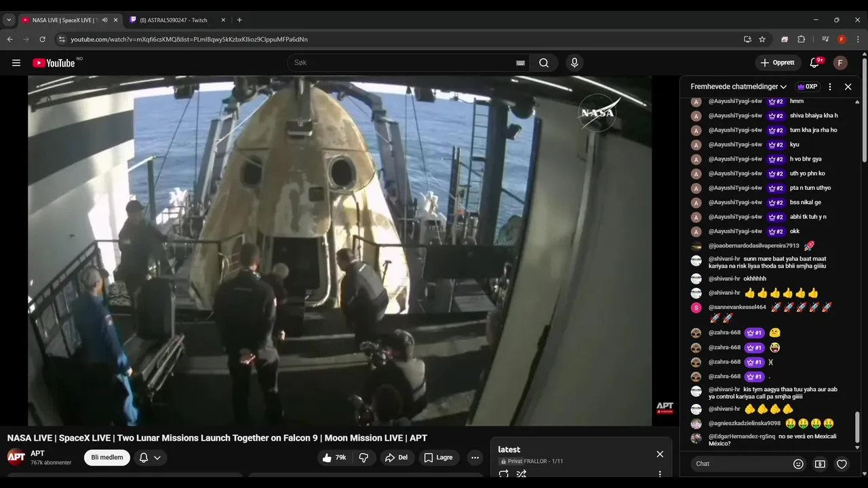The width and height of the screenshot is (868, 488).
Task: Open Super Chat dollar icon in chat
Action: [820, 464]
